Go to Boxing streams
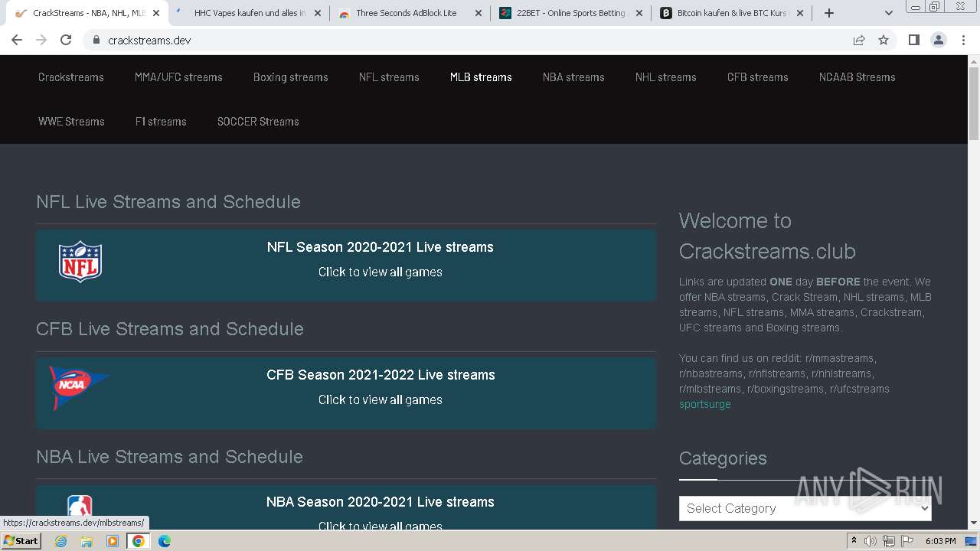980x551 pixels. tap(291, 77)
